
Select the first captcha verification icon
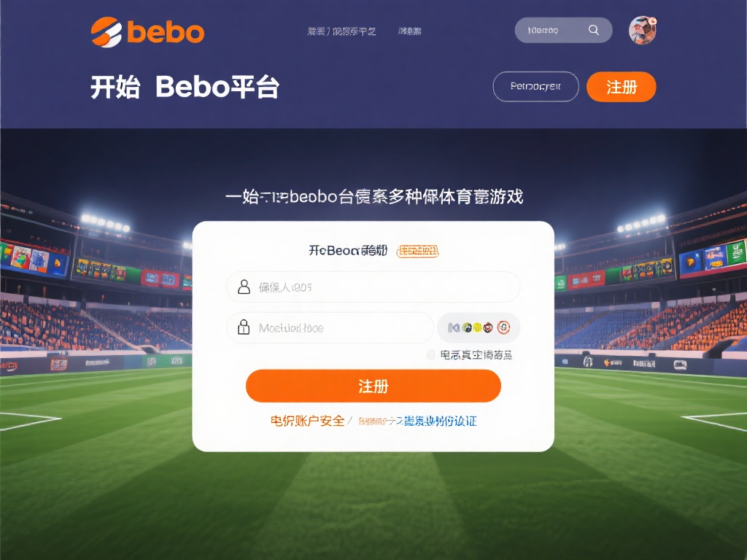coord(452,327)
